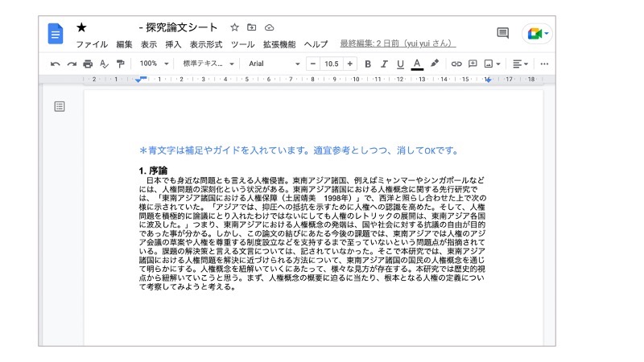Click the font size input field
This screenshot has width=644, height=362.
(331, 64)
